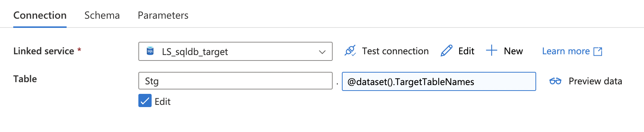The height and width of the screenshot is (132, 644).
Task: Click the Preview data button
Action: (585, 81)
